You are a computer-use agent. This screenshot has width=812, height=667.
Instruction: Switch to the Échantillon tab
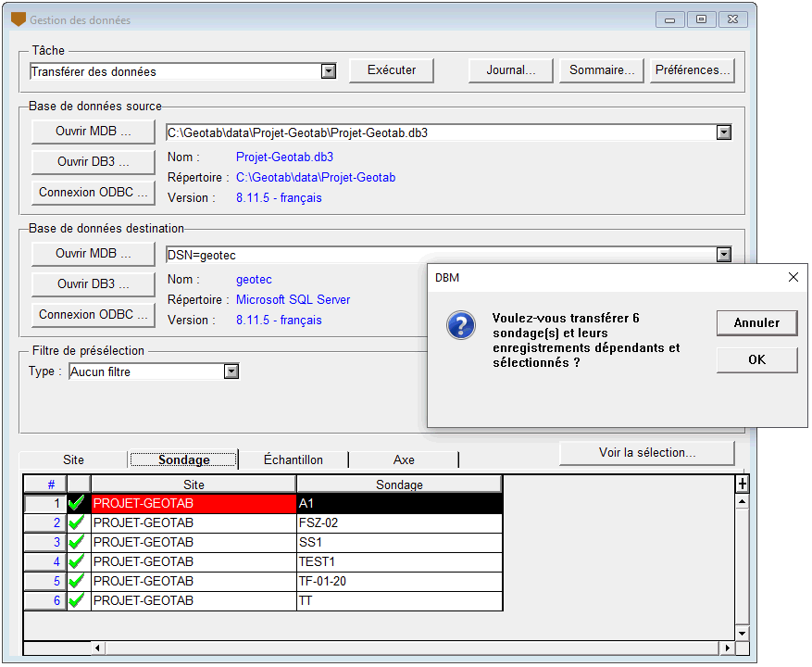tap(294, 459)
